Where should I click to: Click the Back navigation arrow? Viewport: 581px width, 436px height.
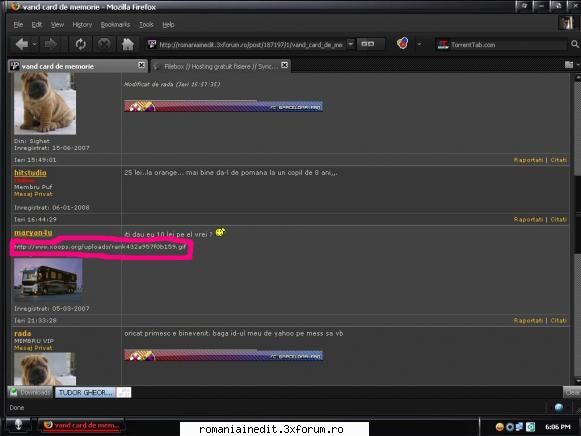[x=22, y=44]
